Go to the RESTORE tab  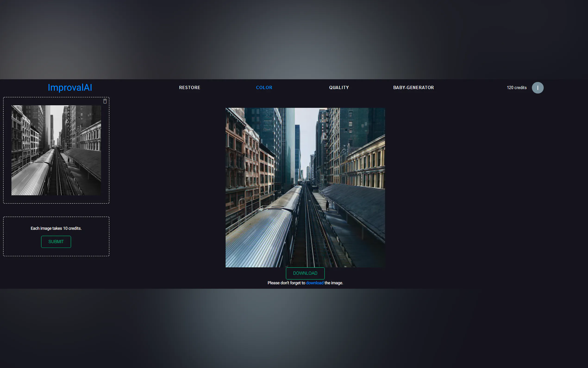(x=189, y=88)
